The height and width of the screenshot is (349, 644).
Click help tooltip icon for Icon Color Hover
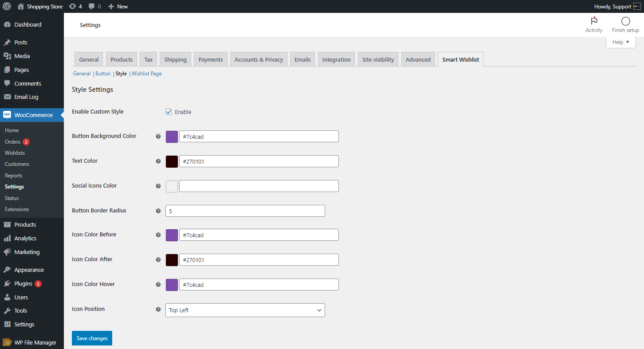pos(158,285)
